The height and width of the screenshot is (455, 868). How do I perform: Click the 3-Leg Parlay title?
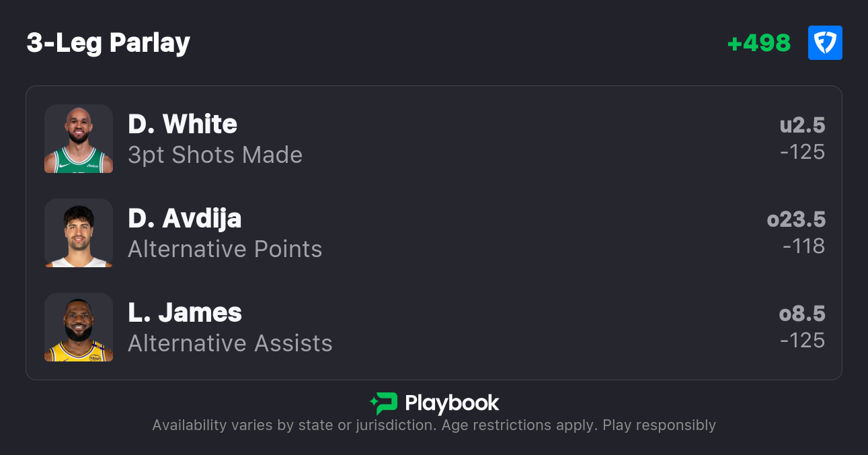point(108,43)
